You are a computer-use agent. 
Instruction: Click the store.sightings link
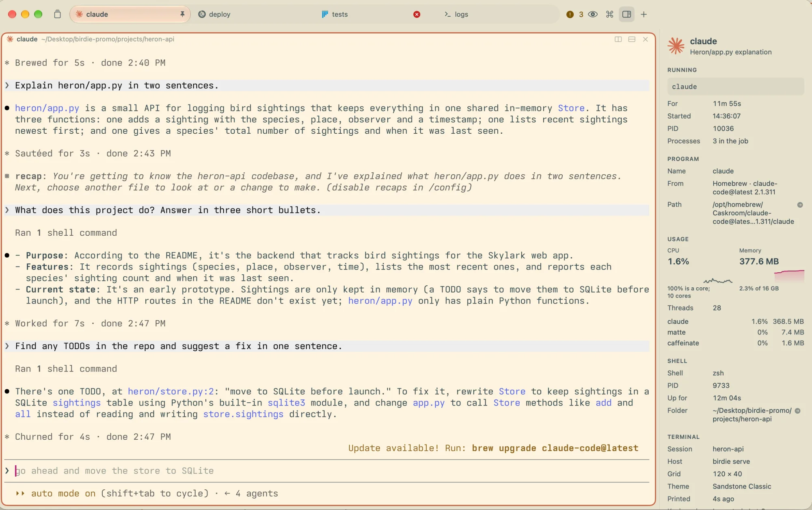point(243,414)
